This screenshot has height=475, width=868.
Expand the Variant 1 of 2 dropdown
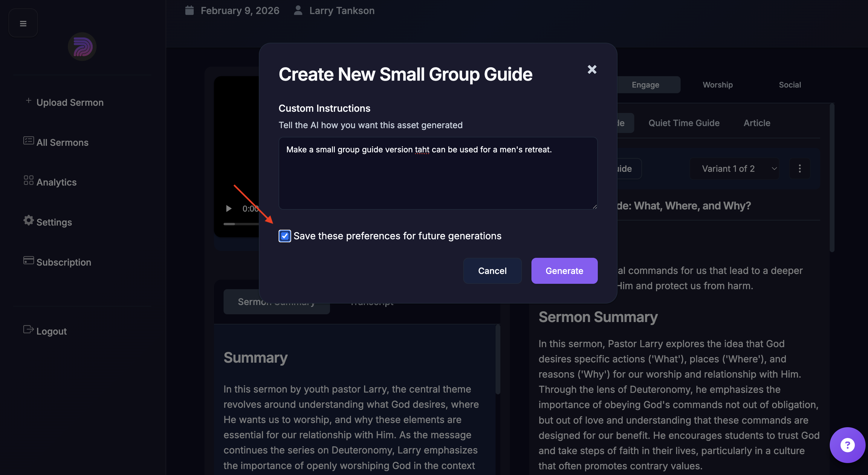point(735,169)
